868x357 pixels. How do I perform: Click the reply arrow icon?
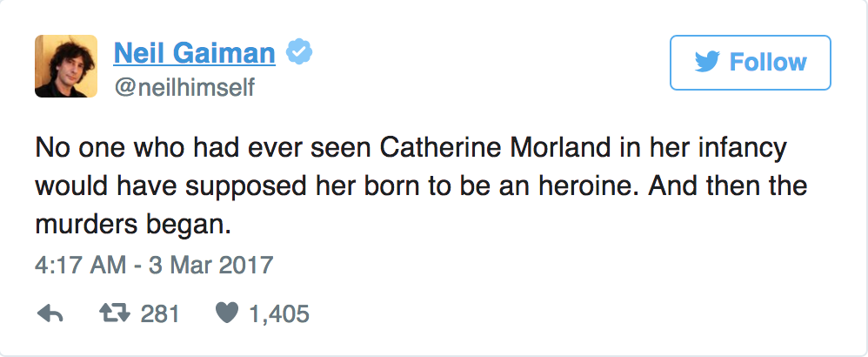point(51,314)
